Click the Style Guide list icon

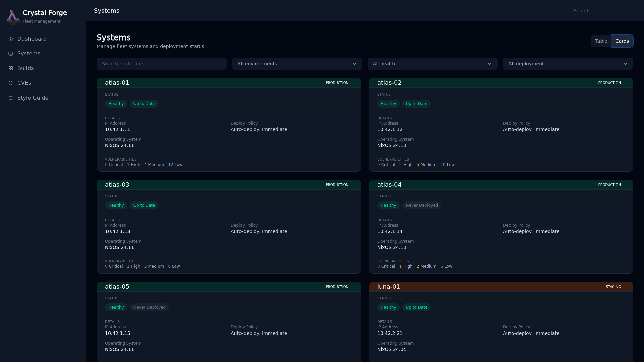click(11, 98)
